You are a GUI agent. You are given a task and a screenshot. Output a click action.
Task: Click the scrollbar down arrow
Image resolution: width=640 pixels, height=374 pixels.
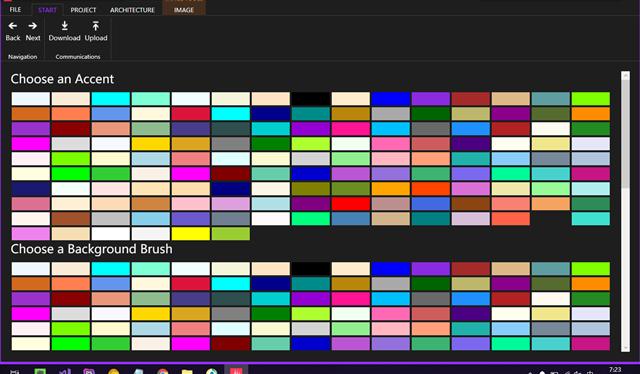point(625,348)
